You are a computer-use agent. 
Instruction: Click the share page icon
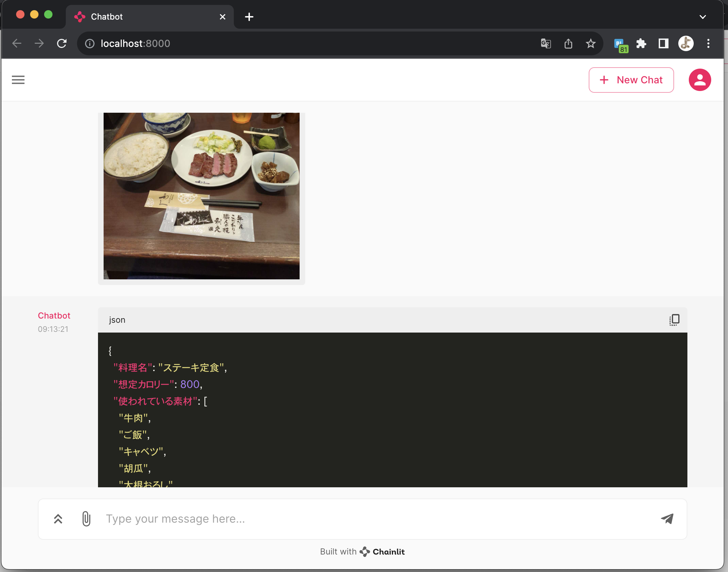click(568, 43)
